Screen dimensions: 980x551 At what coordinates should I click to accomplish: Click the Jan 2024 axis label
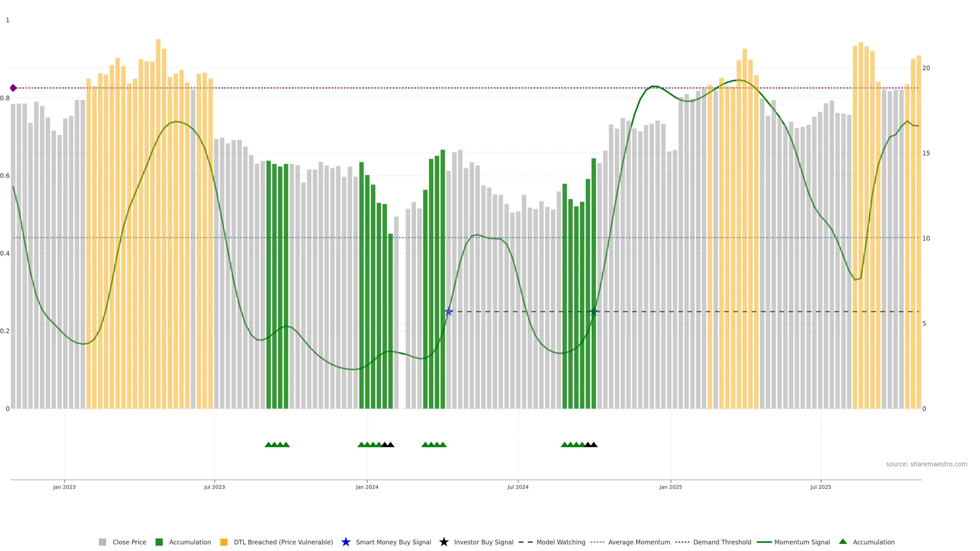[367, 487]
